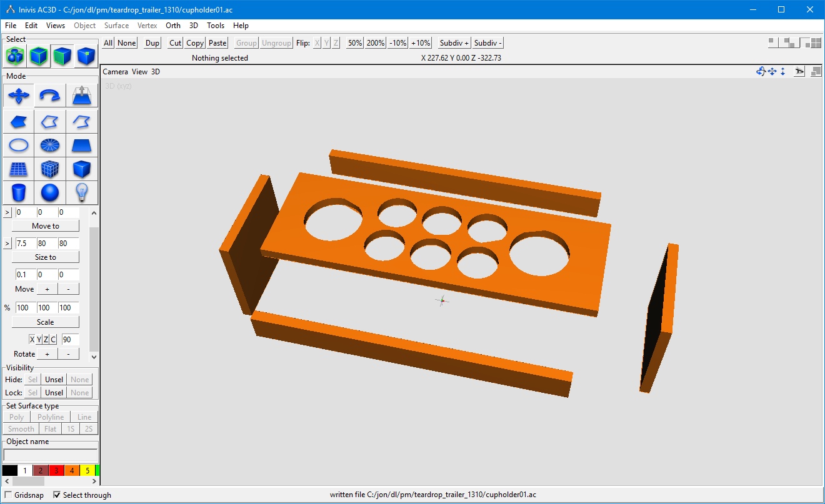
Task: Click the All select button
Action: (x=108, y=42)
